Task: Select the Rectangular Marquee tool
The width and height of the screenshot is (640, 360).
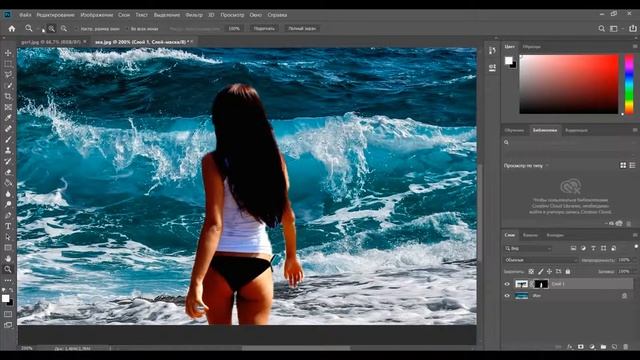Action: [x=8, y=64]
